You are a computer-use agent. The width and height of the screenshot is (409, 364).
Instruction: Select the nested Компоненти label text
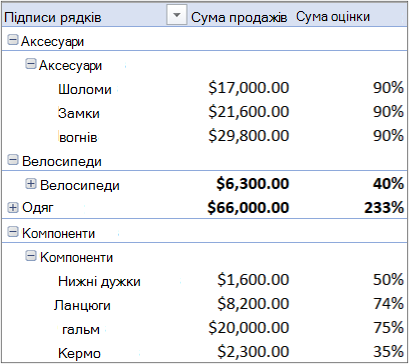point(76,257)
